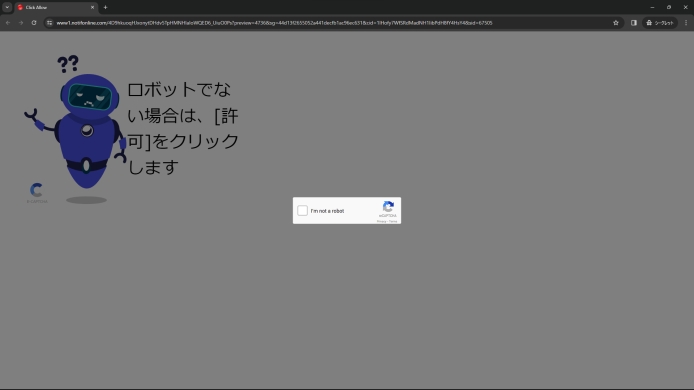Image resolution: width=694 pixels, height=390 pixels.
Task: Open the Chrome three-dot menu
Action: (686, 23)
